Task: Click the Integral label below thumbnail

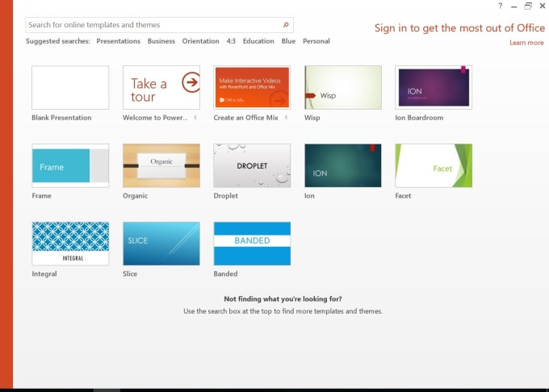Action: coord(44,273)
